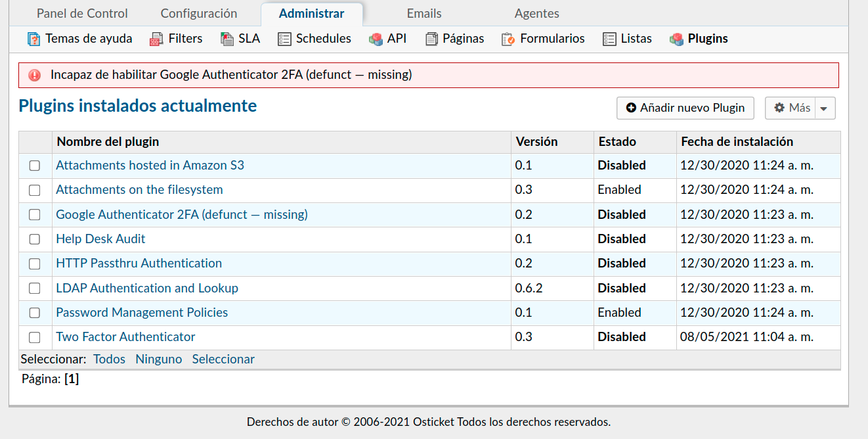Image resolution: width=868 pixels, height=439 pixels.
Task: Click the Schedules list icon
Action: click(284, 39)
